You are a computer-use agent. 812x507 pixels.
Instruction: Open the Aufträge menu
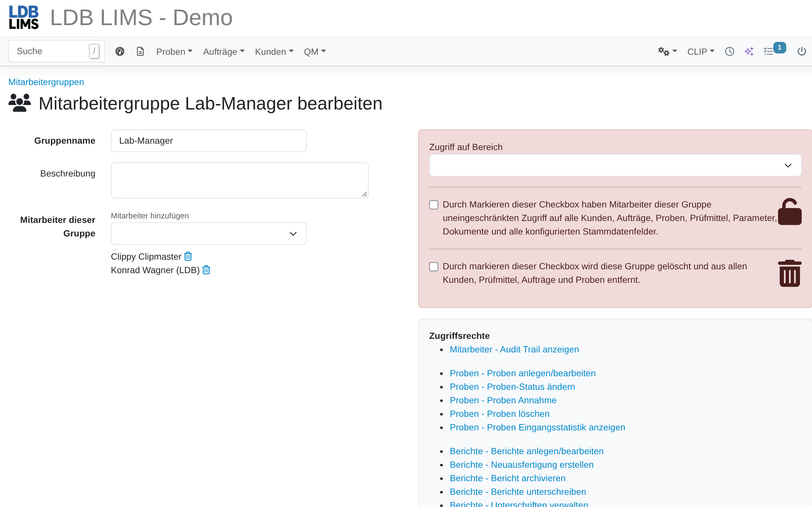point(224,52)
